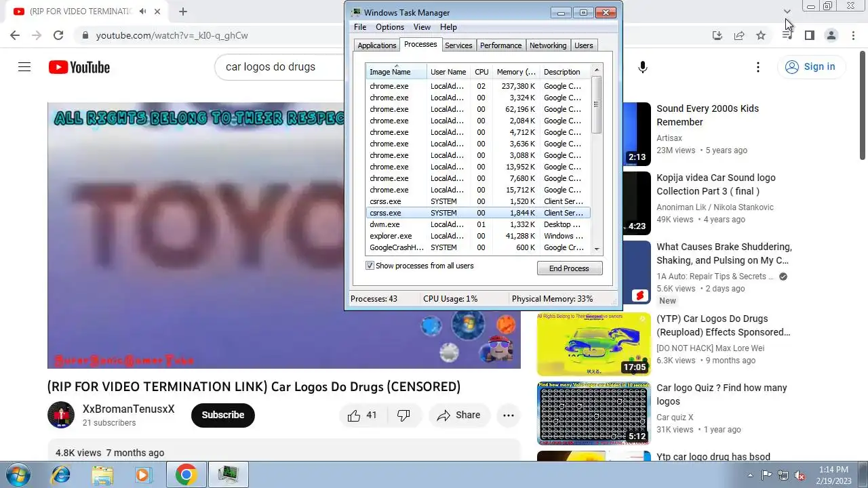Click the voice search microphone icon
The width and height of the screenshot is (868, 488).
click(642, 67)
